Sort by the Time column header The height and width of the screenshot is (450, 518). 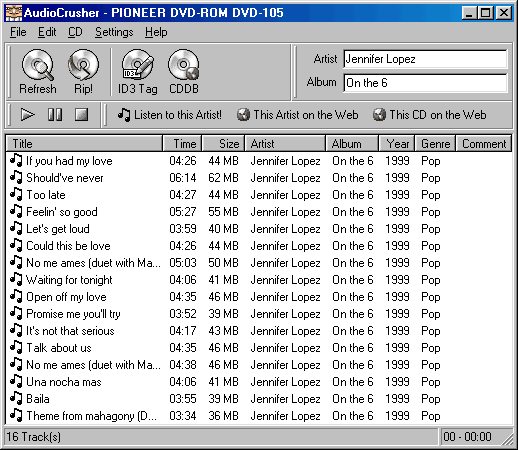click(x=182, y=144)
